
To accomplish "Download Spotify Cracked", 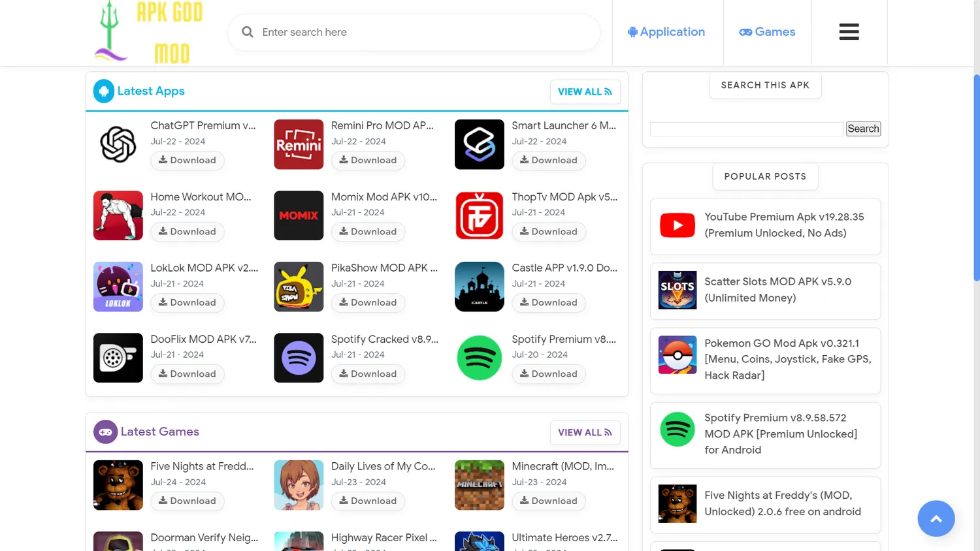I will 368,374.
